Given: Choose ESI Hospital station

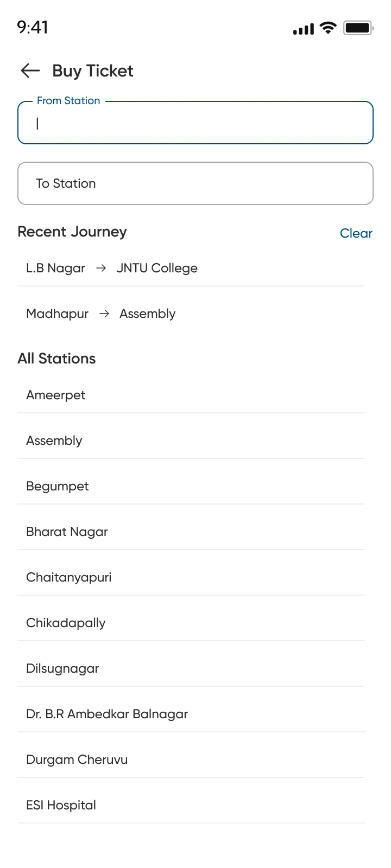Looking at the screenshot, I should (191, 805).
